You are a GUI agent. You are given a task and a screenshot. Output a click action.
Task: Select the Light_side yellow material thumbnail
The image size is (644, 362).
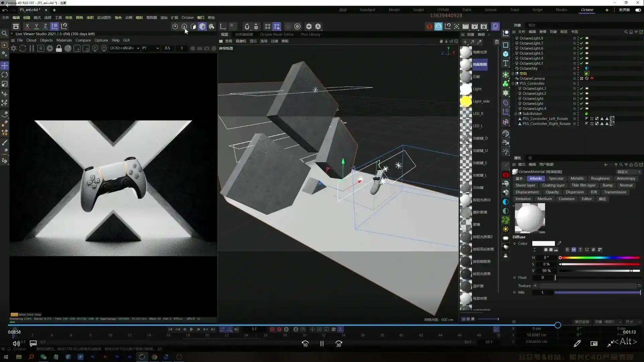tap(466, 101)
